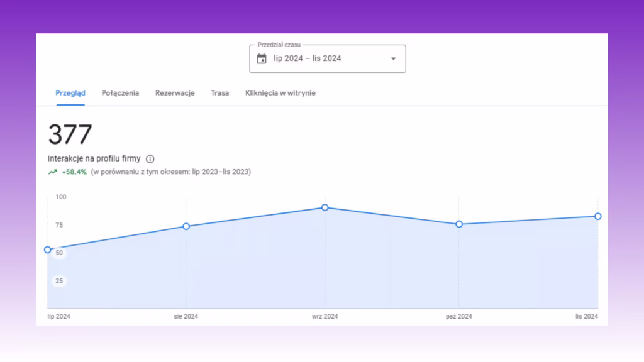Image resolution: width=644 pixels, height=362 pixels.
Task: Go to the Trasa tab
Action: (x=219, y=93)
